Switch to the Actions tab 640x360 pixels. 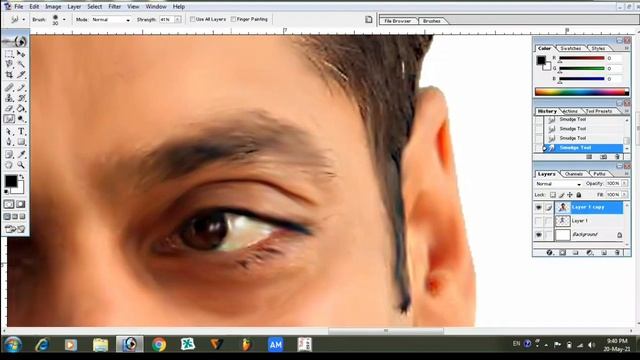pyautogui.click(x=570, y=111)
